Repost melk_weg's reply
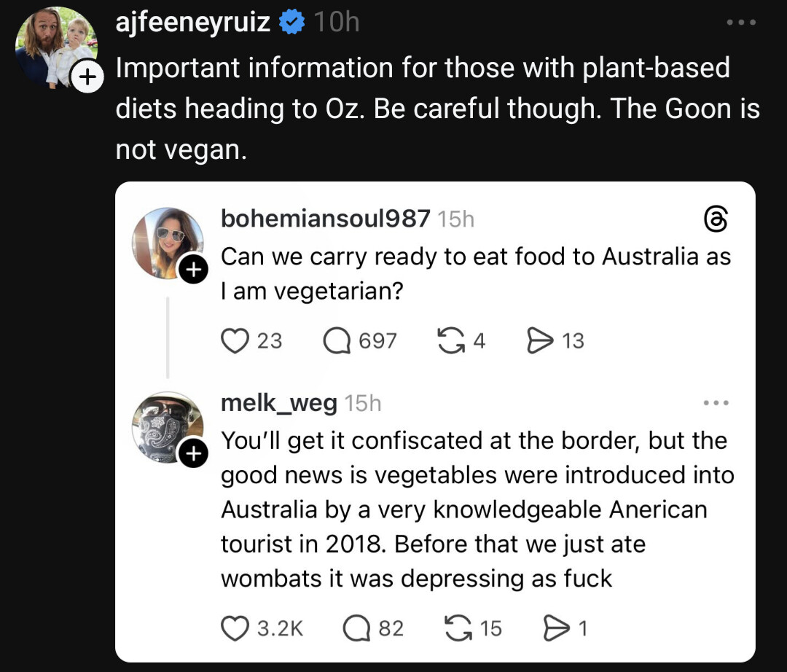 [x=457, y=628]
